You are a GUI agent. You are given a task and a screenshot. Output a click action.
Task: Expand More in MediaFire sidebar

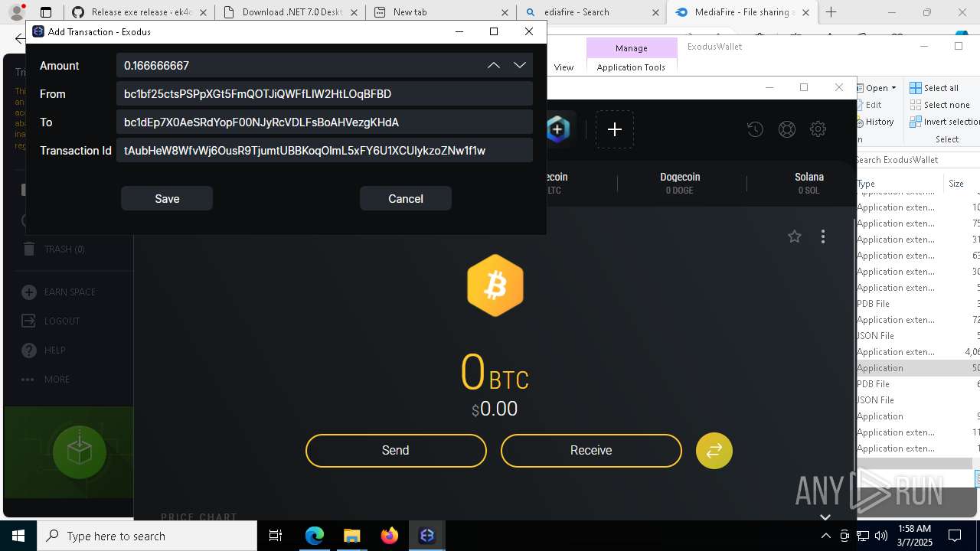pos(46,380)
